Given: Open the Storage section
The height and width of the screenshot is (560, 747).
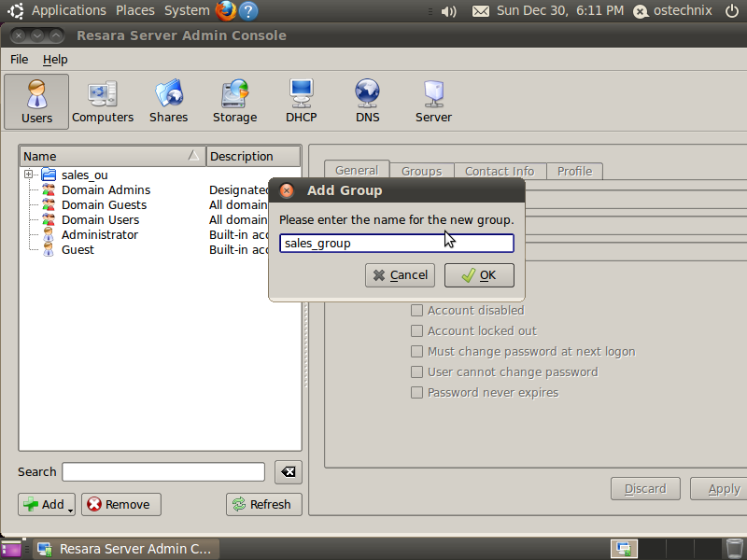Looking at the screenshot, I should (x=235, y=102).
